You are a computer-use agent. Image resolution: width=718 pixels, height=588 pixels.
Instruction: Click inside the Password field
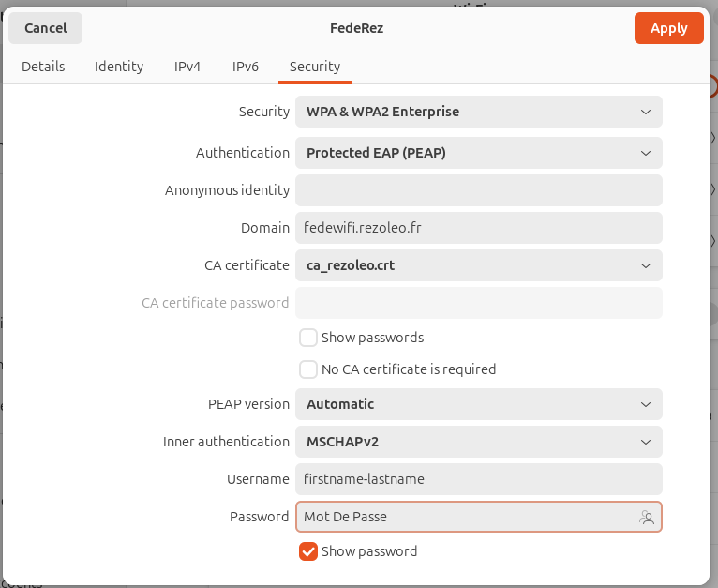[464, 517]
